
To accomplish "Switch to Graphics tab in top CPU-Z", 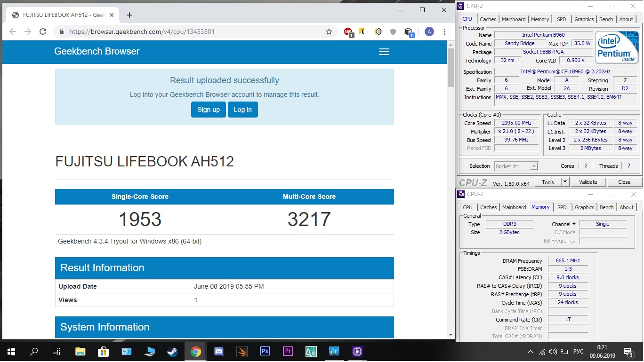I will coord(584,19).
